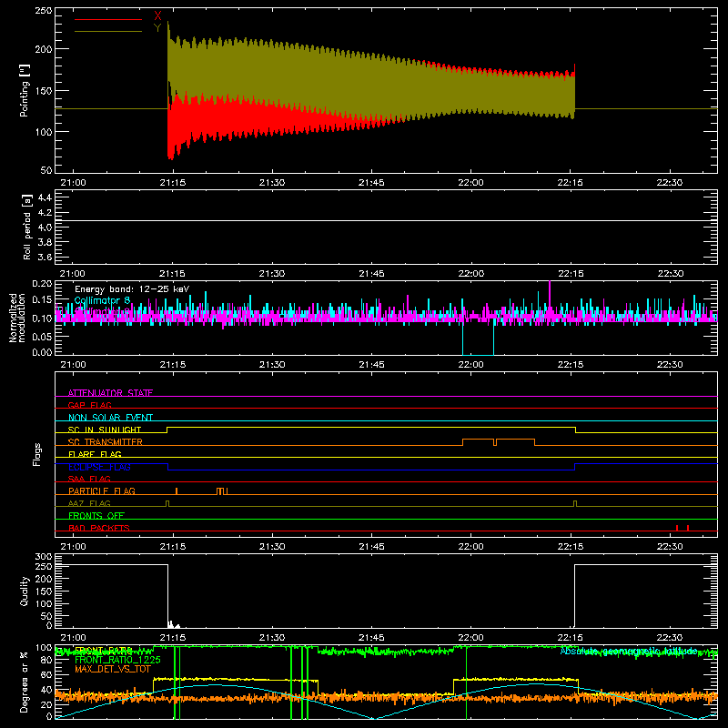Click the olive legend line sample for Y

pyautogui.click(x=107, y=31)
